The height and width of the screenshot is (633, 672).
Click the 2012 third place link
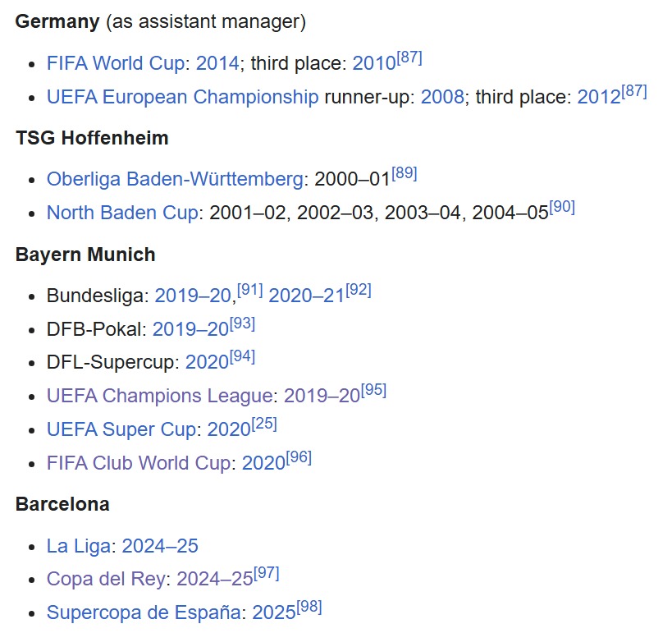coord(599,97)
